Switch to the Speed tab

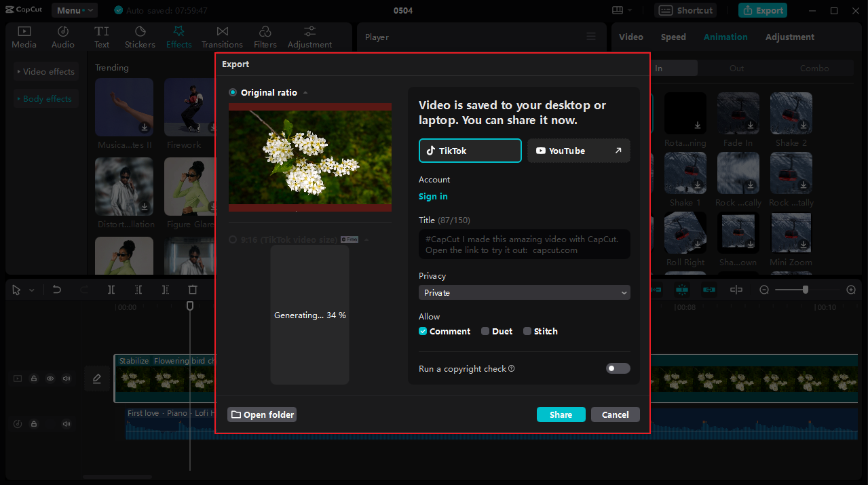[673, 37]
